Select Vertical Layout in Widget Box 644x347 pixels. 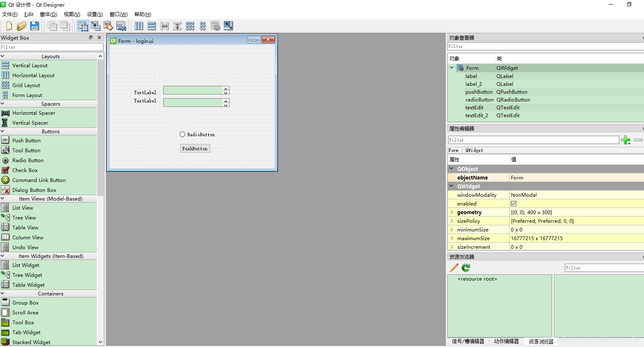coord(30,65)
